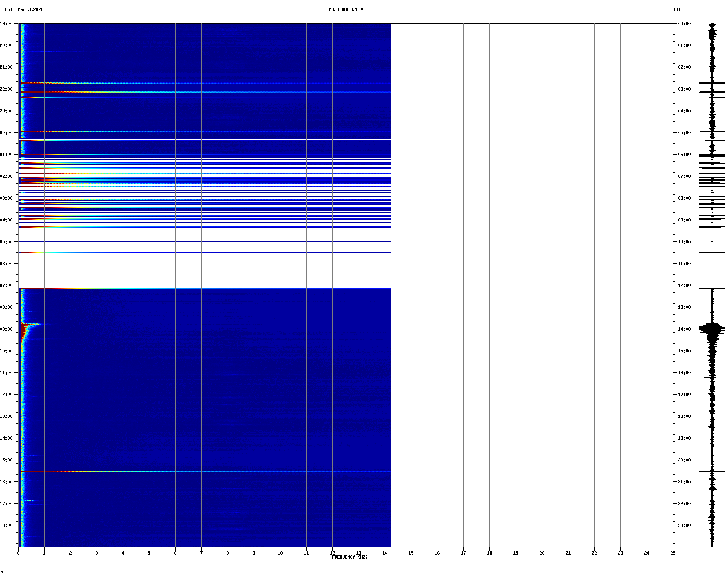Click the 0 Hz frequency axis label
728x576 pixels.
point(18,553)
